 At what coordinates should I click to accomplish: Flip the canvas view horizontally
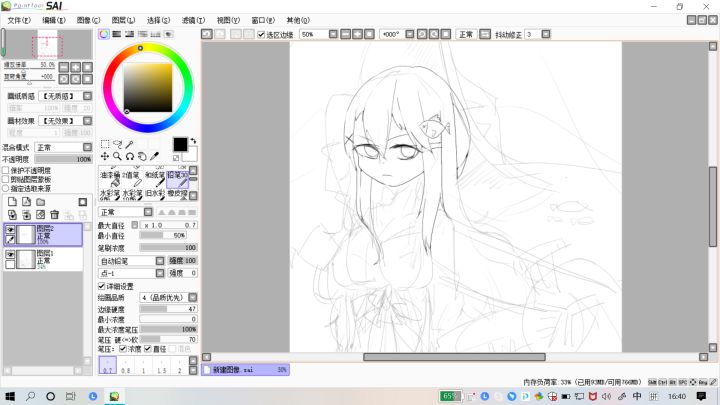coord(485,34)
